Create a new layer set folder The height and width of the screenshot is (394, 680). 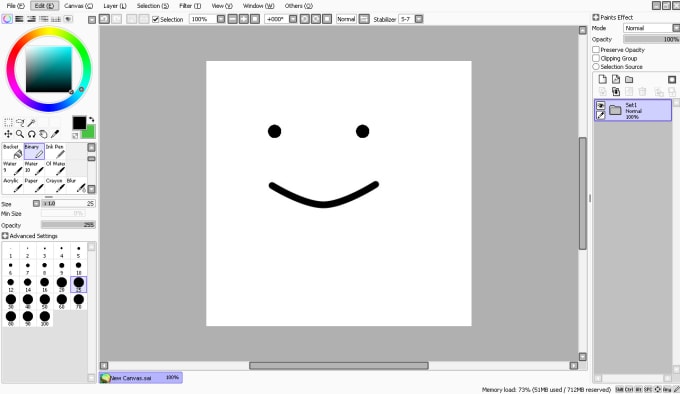[629, 79]
